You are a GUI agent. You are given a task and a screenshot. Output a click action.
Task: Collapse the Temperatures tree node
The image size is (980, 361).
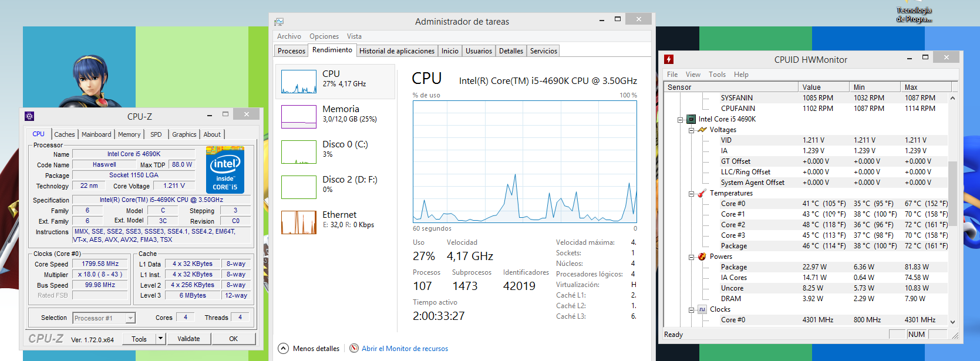pos(692,194)
